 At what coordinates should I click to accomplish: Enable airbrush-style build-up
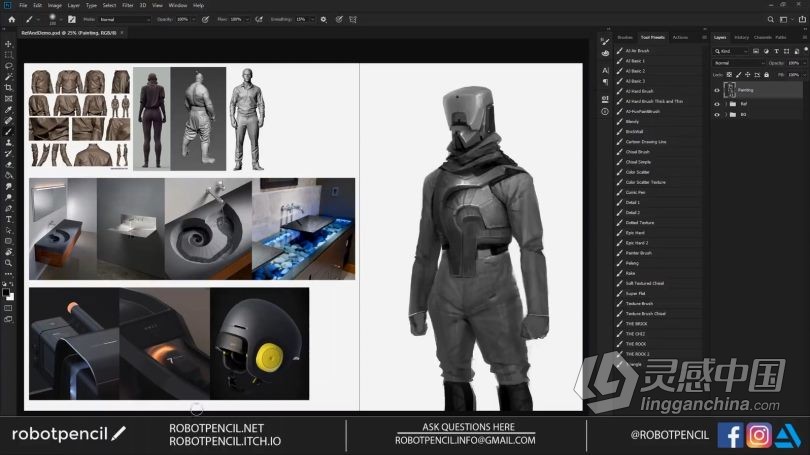259,19
